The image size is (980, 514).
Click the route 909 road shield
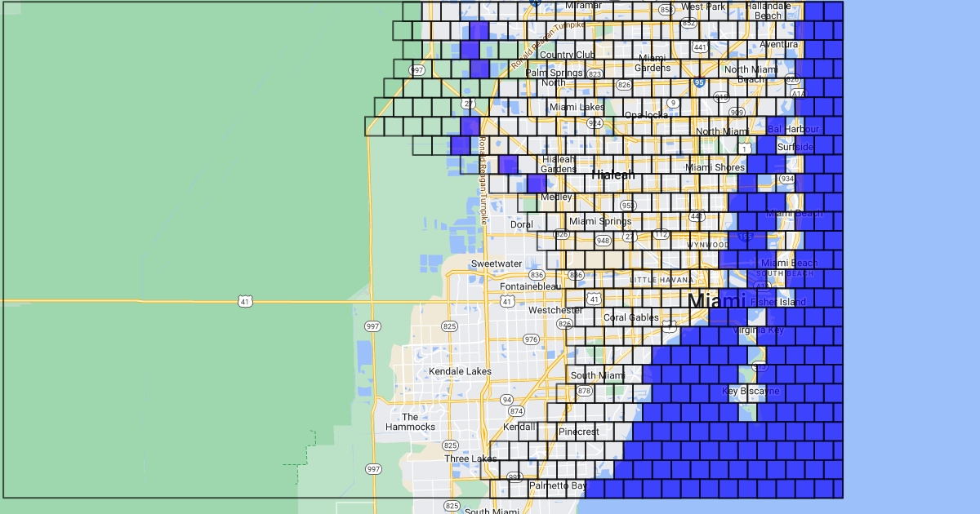pyautogui.click(x=737, y=113)
